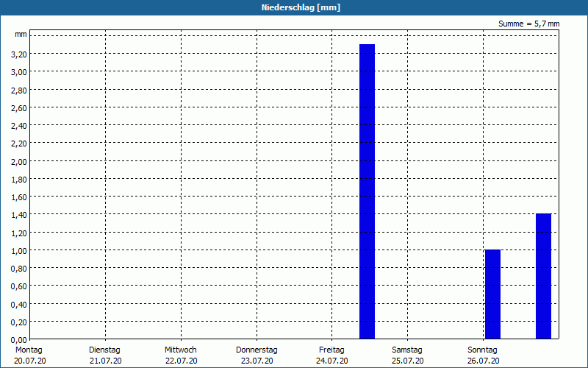588x368 pixels.
Task: Click the Sonntag axis label
Action: [x=482, y=350]
